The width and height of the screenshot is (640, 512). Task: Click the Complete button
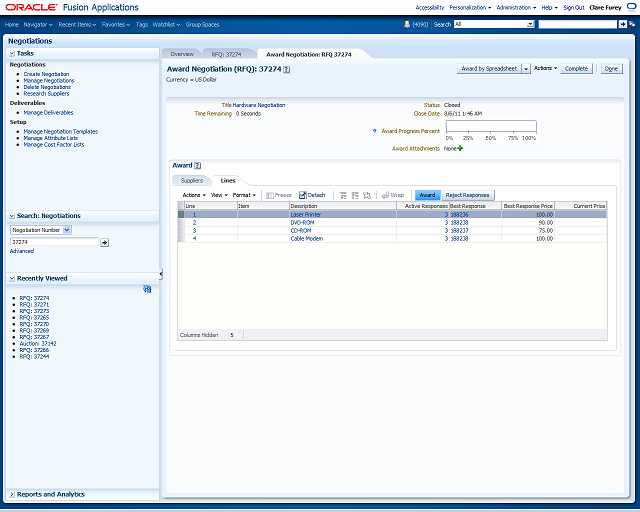coord(576,69)
